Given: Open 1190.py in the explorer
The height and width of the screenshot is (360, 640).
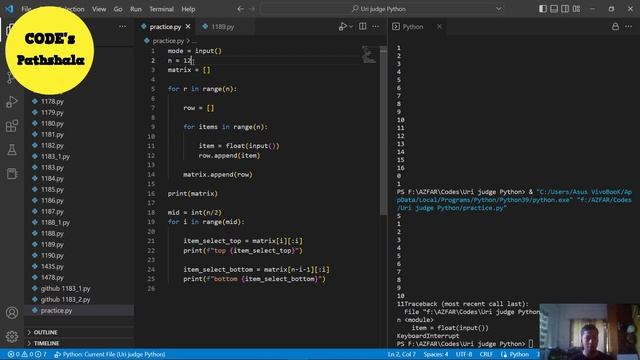Looking at the screenshot, I should pos(80,256).
